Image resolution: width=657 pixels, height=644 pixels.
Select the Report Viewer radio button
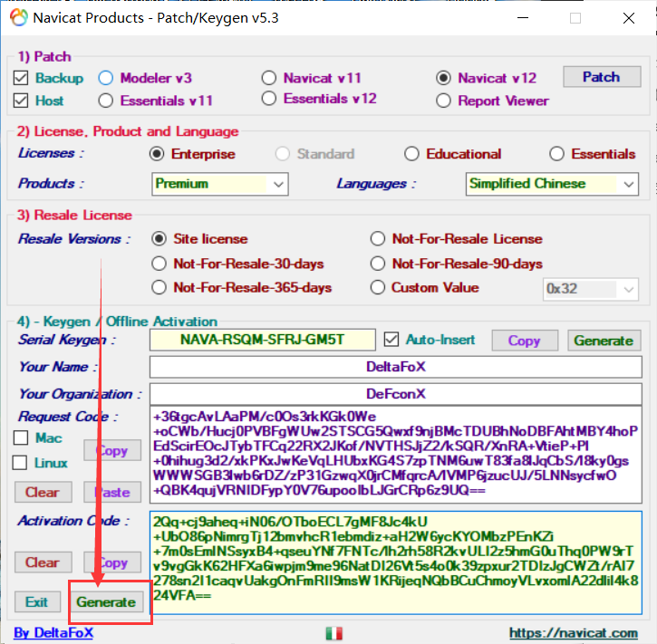[443, 101]
